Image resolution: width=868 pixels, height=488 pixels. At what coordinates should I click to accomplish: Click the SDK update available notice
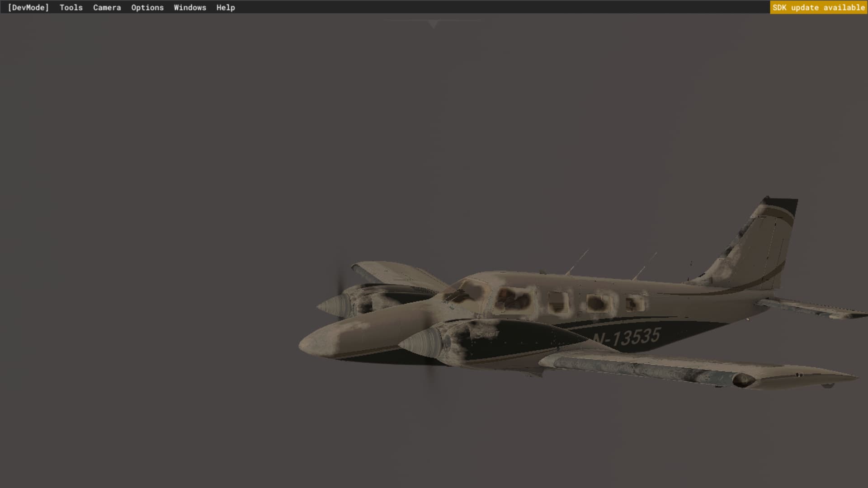pyautogui.click(x=818, y=7)
